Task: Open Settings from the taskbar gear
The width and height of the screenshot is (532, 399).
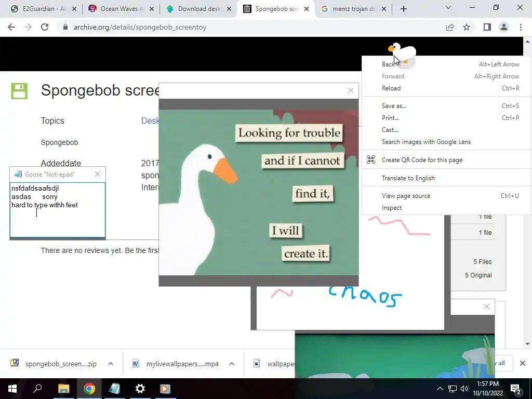Action: click(140, 389)
